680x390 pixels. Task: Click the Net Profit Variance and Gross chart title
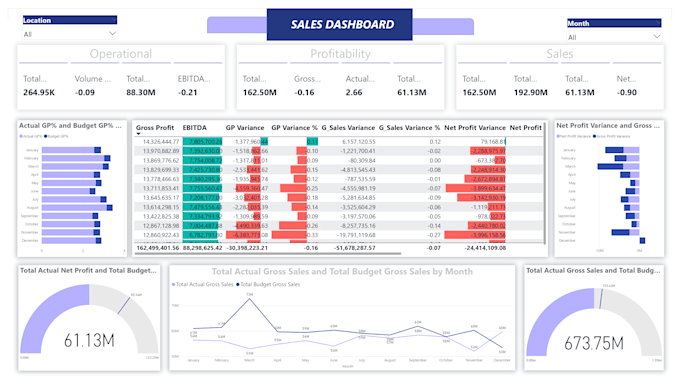[608, 125]
